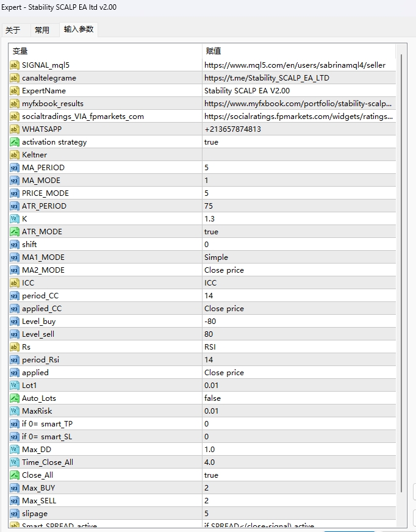The image size is (416, 532).
Task: Click the boolean icon next to activation strategy
Action: 15,142
